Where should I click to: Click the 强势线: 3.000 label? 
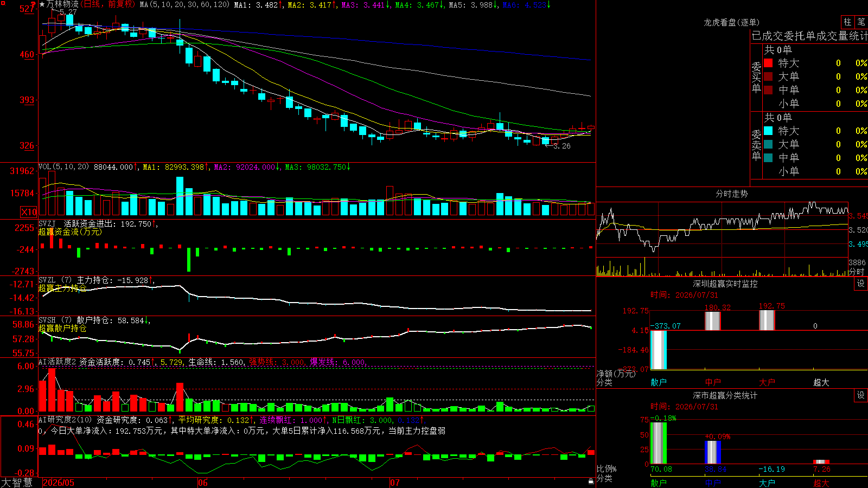coord(277,362)
